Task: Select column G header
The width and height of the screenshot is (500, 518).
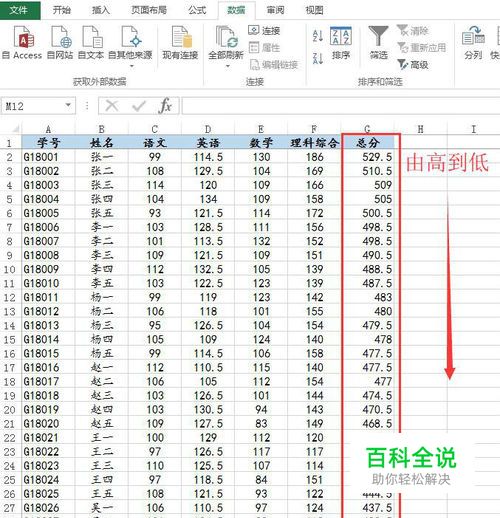Action: [367, 129]
